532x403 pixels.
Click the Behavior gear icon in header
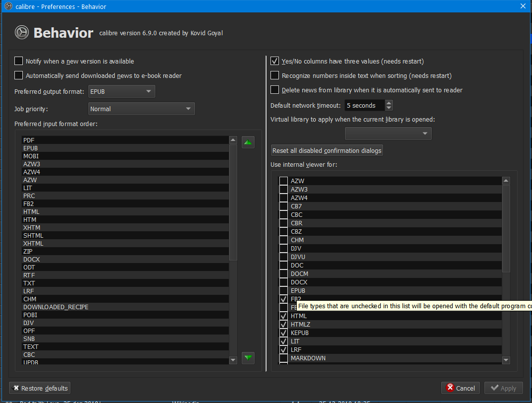(x=22, y=33)
